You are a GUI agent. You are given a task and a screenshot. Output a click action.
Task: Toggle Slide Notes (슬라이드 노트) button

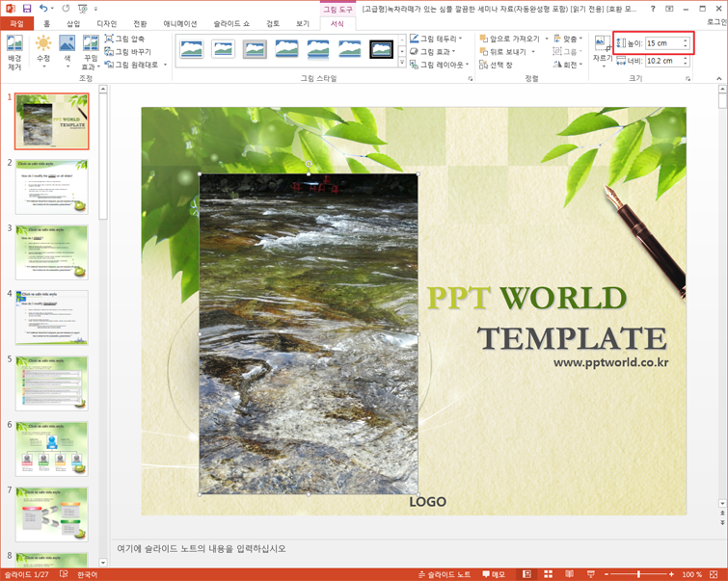[x=445, y=574]
